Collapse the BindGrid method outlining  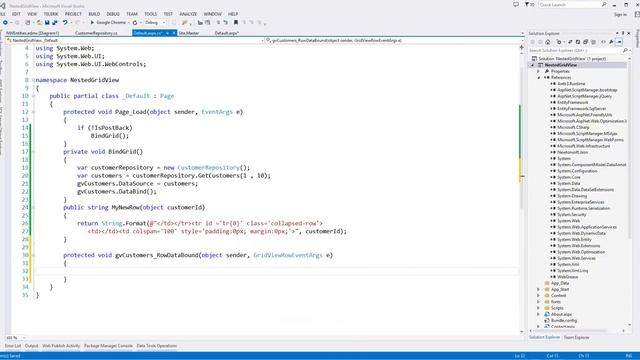(x=33, y=152)
